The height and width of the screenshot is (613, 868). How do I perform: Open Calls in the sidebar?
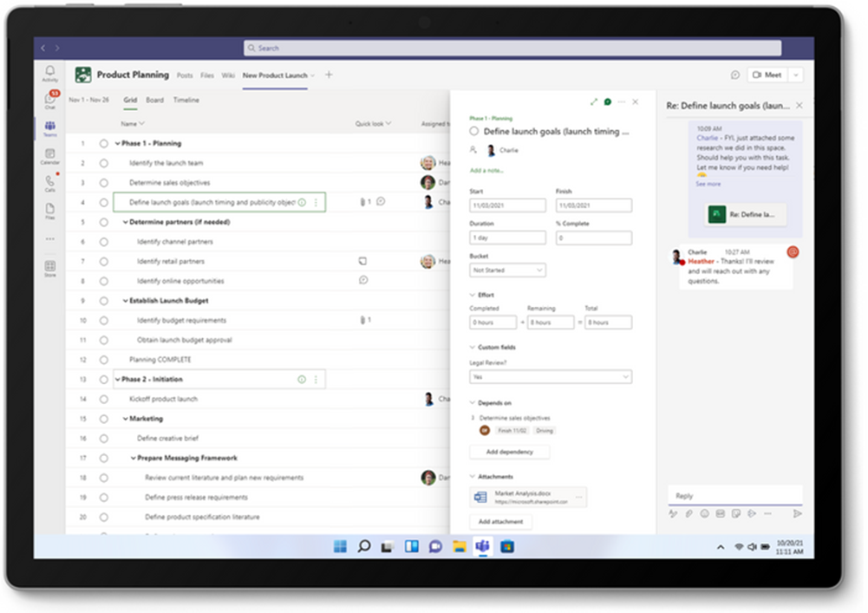(x=49, y=183)
